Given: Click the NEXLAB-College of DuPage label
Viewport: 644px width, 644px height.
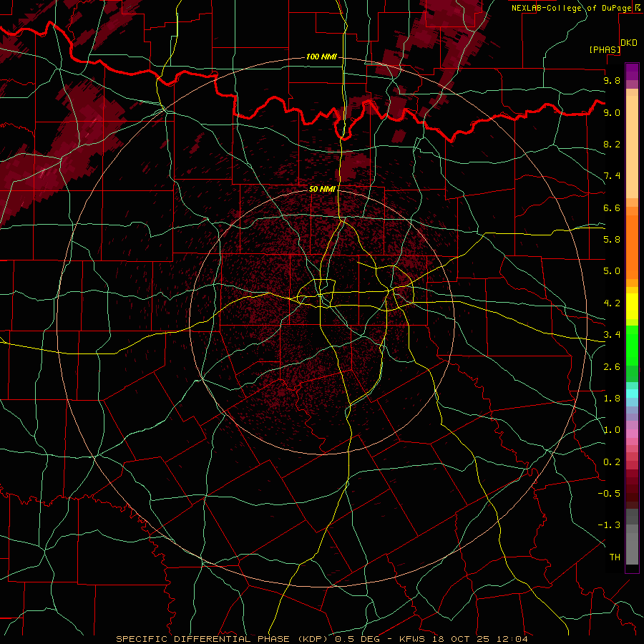Looking at the screenshot, I should point(571,8).
